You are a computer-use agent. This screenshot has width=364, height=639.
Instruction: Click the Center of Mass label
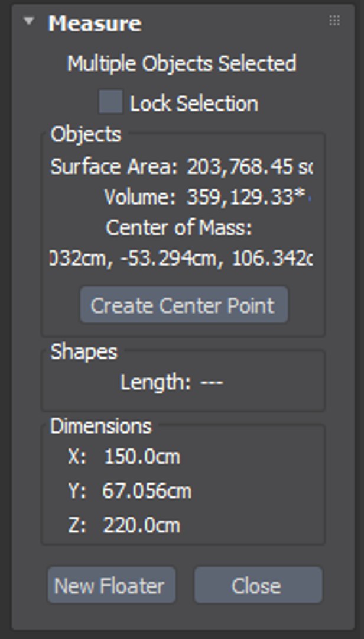click(x=179, y=228)
